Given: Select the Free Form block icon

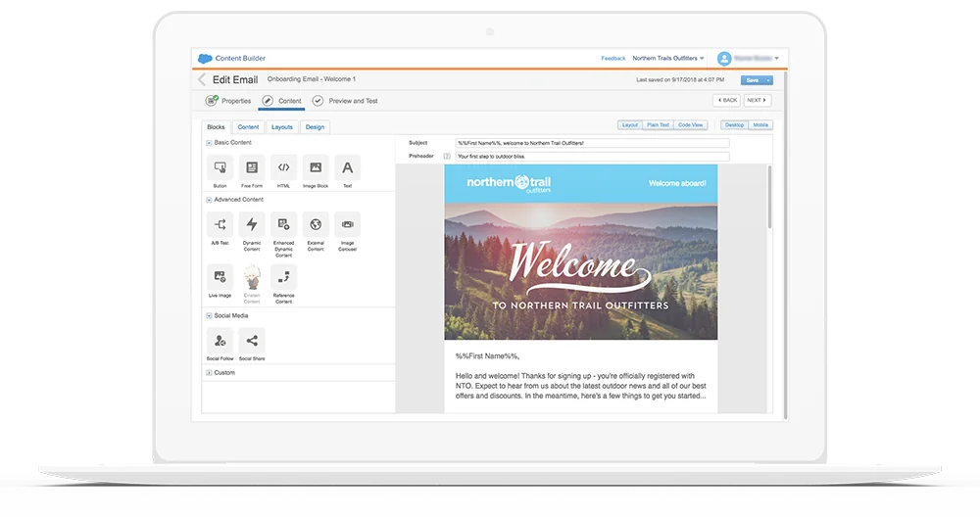Looking at the screenshot, I should [252, 167].
